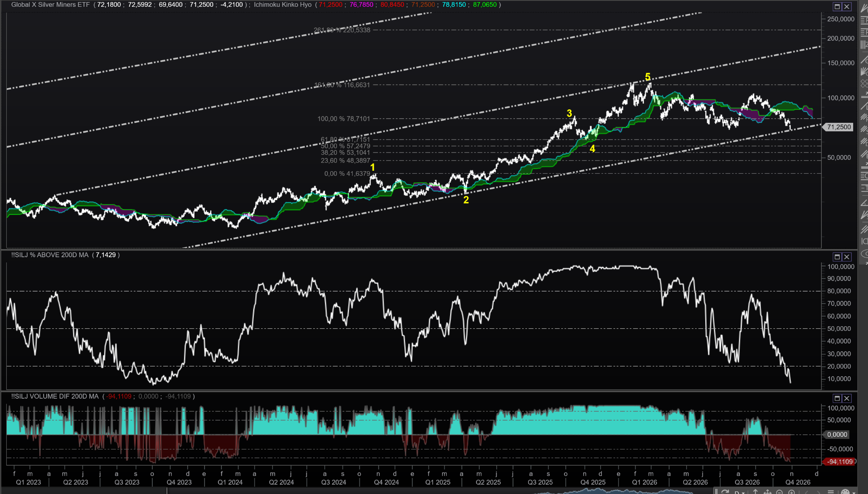The width and height of the screenshot is (868, 494).
Task: Click yellow wave label 3
Action: tap(569, 113)
